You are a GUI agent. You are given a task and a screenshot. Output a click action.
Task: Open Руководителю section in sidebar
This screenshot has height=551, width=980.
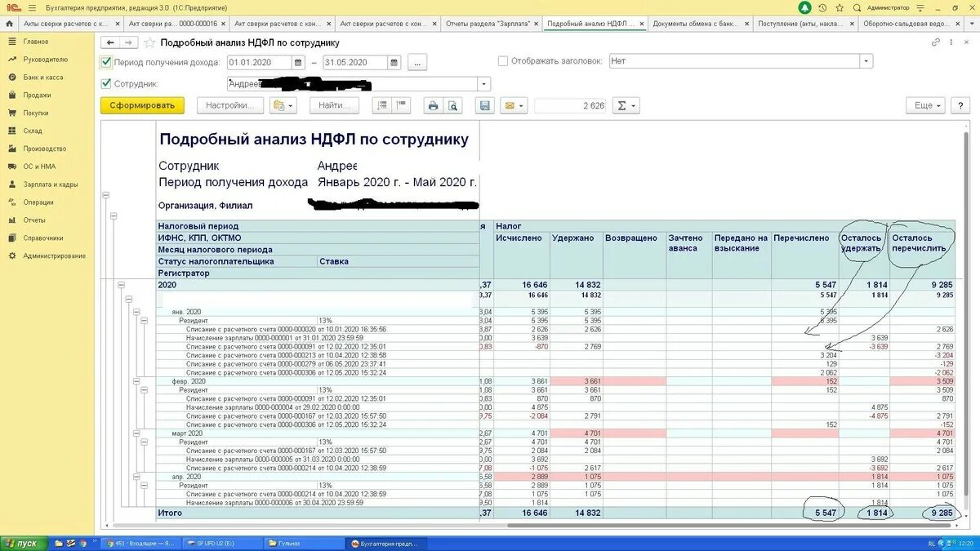coord(46,60)
